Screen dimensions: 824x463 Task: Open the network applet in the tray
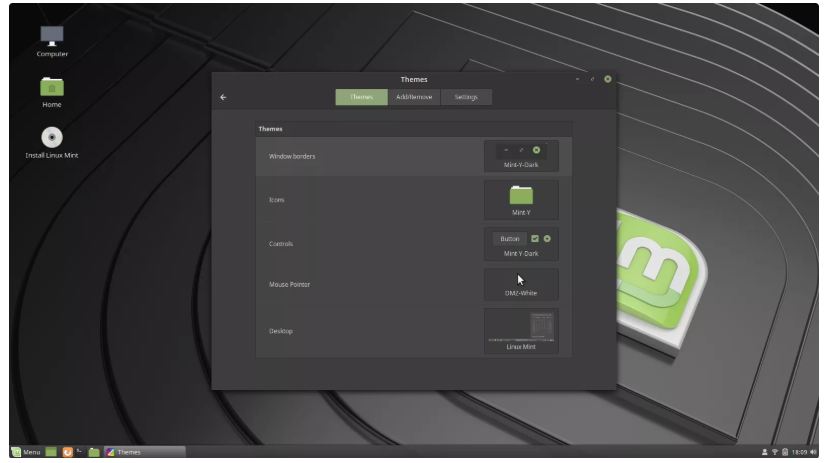point(775,452)
